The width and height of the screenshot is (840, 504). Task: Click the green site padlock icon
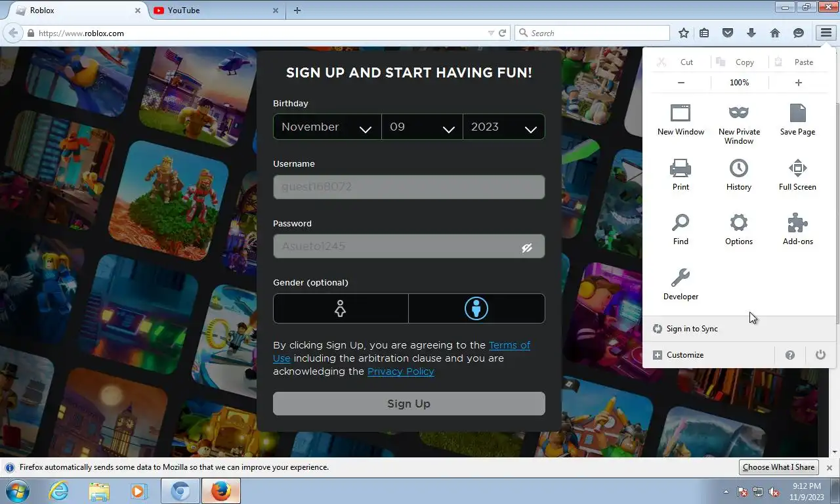tap(30, 33)
